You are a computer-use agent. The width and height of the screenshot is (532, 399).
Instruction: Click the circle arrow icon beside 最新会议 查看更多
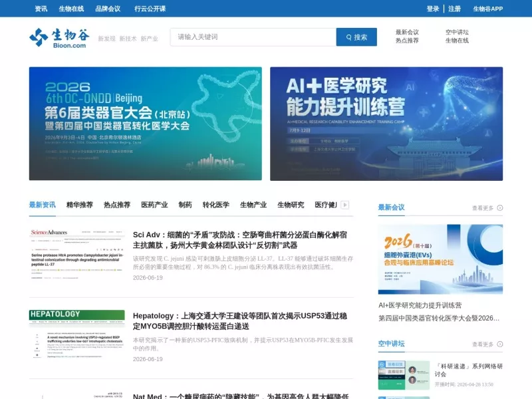point(500,208)
